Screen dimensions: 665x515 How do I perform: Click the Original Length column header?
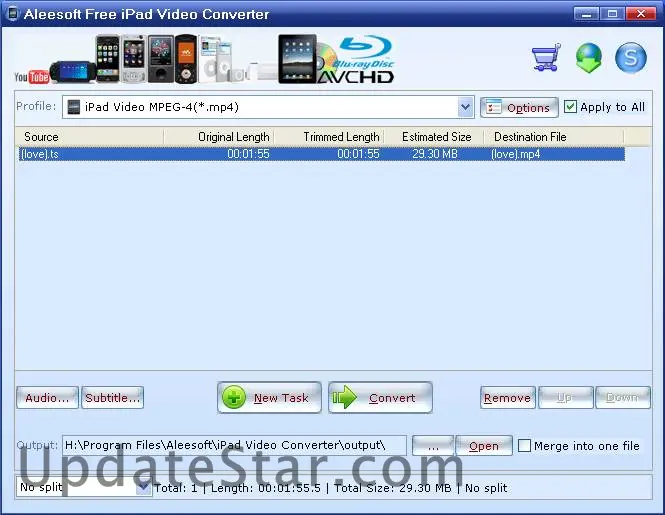219,137
